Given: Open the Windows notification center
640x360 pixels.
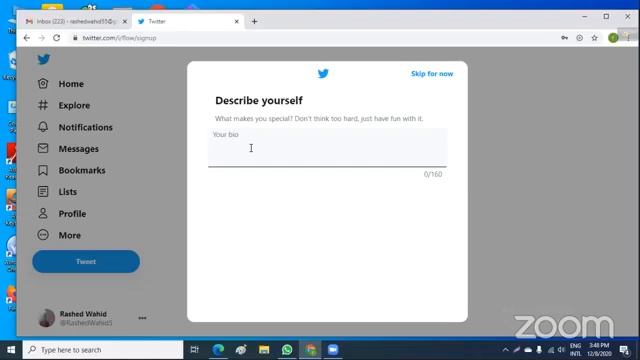Looking at the screenshot, I should point(624,350).
